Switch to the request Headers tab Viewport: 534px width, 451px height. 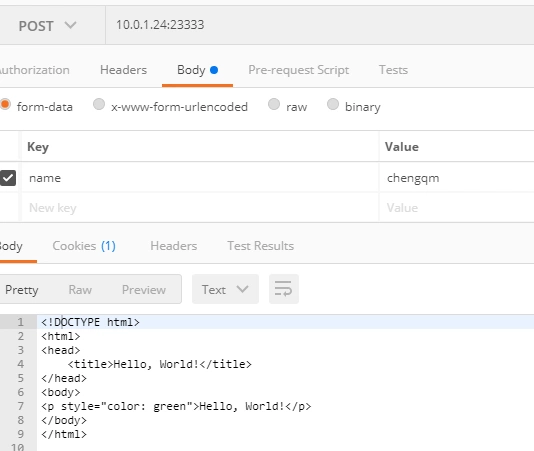pos(123,70)
